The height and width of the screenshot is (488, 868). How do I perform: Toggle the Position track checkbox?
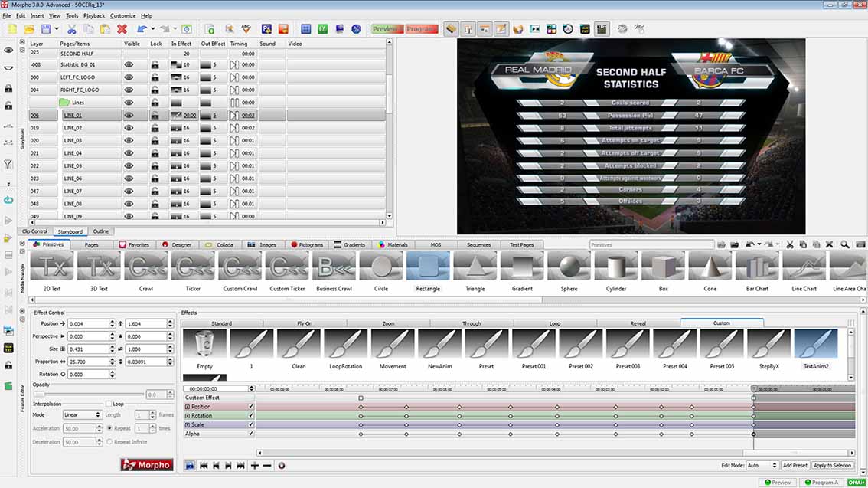(x=251, y=407)
